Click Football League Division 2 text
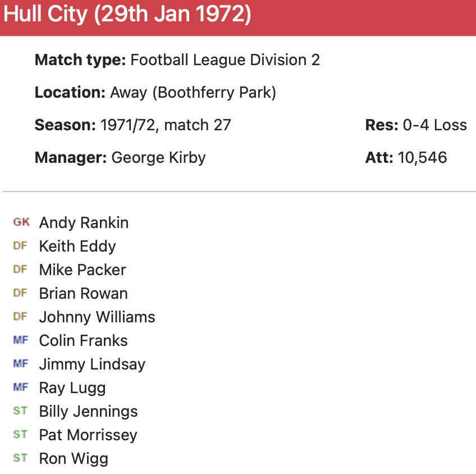This screenshot has height=474, width=476. tap(225, 60)
